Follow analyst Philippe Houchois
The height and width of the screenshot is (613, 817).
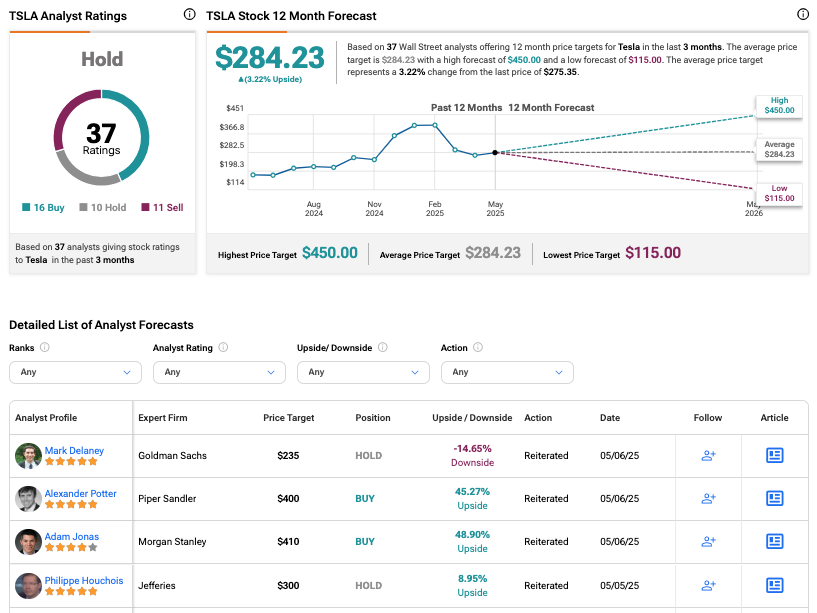(x=708, y=585)
